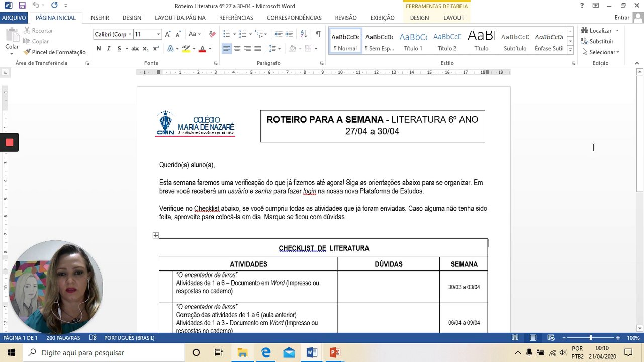Image resolution: width=644 pixels, height=362 pixels.
Task: Open Microsoft Edge from taskbar
Action: coord(266,352)
